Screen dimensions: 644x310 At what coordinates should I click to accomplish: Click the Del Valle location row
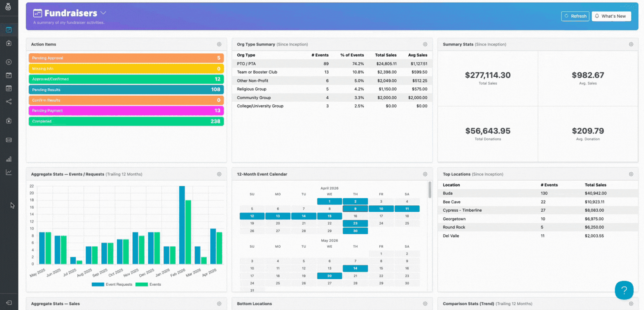point(538,236)
